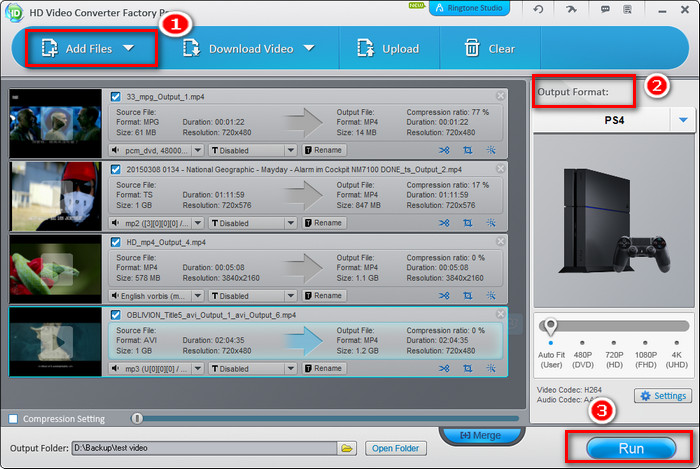Clear the file list
The width and height of the screenshot is (700, 469).
(x=490, y=49)
